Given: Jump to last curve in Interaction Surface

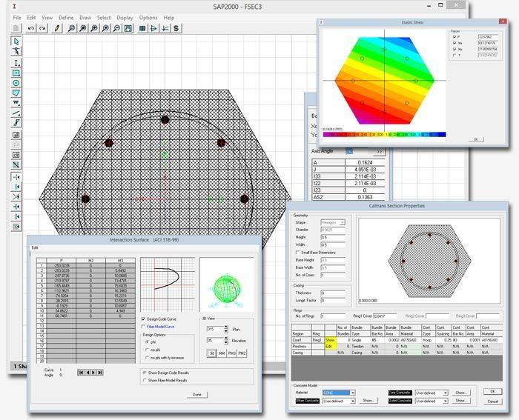Looking at the screenshot, I should (100, 373).
